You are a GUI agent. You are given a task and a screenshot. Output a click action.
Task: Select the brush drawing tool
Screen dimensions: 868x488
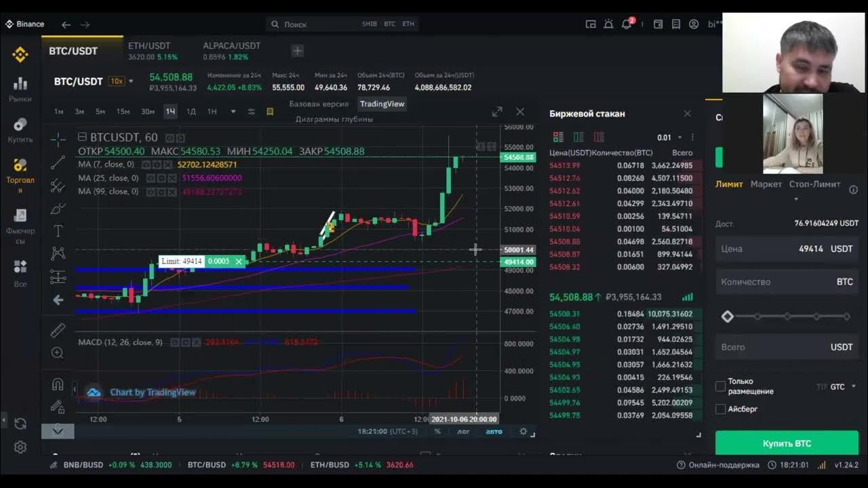[58, 208]
